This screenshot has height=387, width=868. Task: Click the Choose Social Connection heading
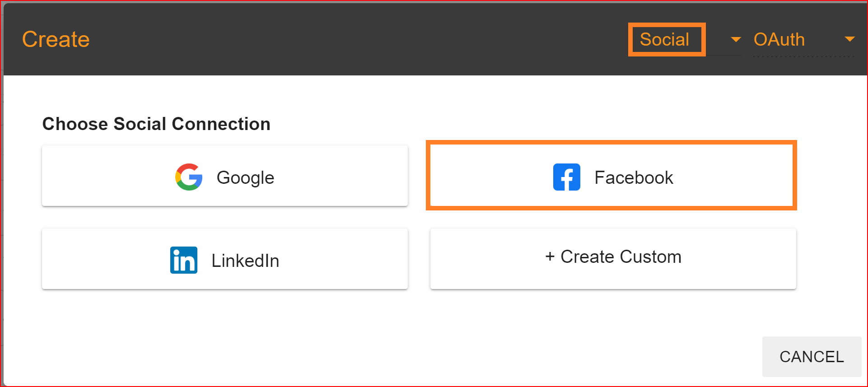coord(156,124)
